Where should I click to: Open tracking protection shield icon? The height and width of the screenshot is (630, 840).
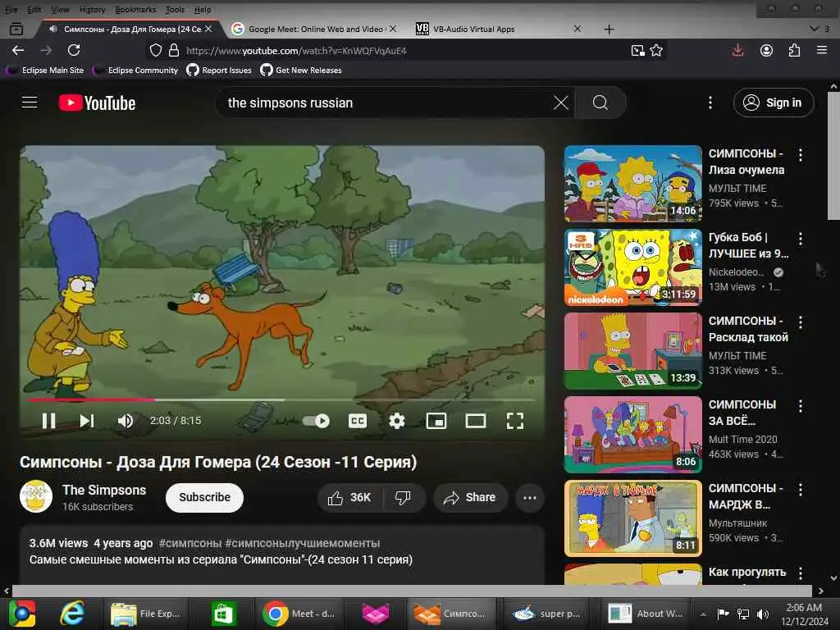point(155,50)
